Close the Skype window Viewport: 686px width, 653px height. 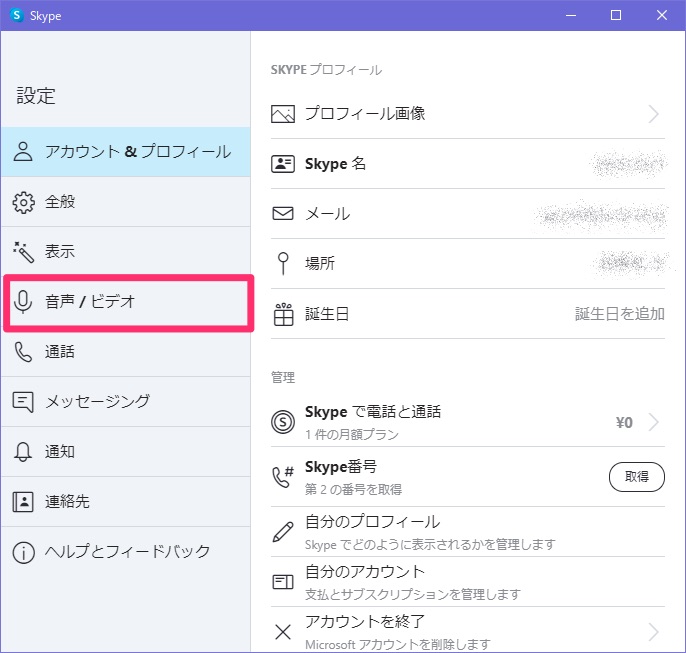coord(662,15)
